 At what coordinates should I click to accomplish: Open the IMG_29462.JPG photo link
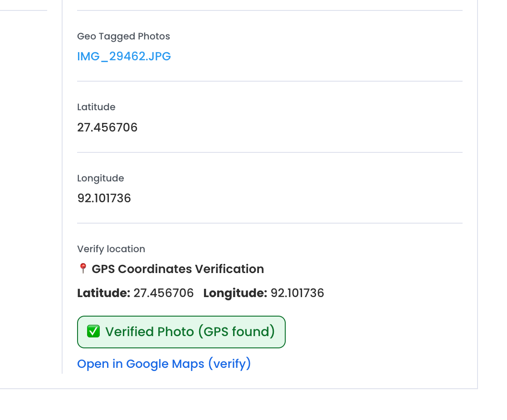point(123,57)
